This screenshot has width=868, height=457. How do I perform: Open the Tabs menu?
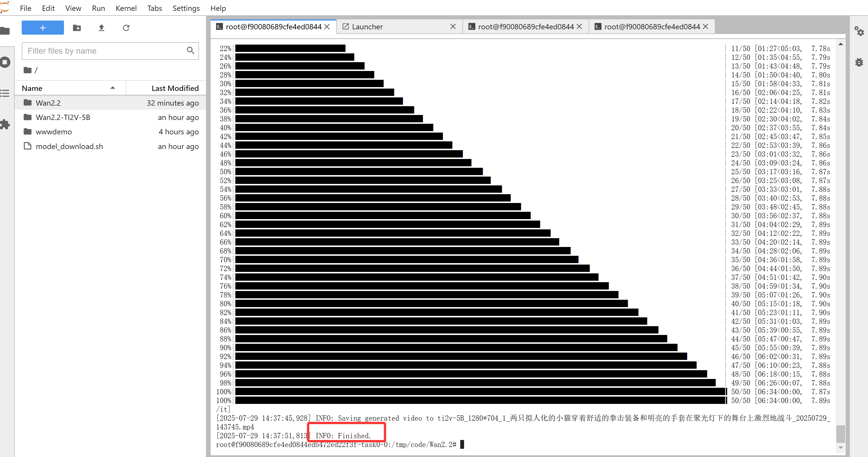(155, 8)
